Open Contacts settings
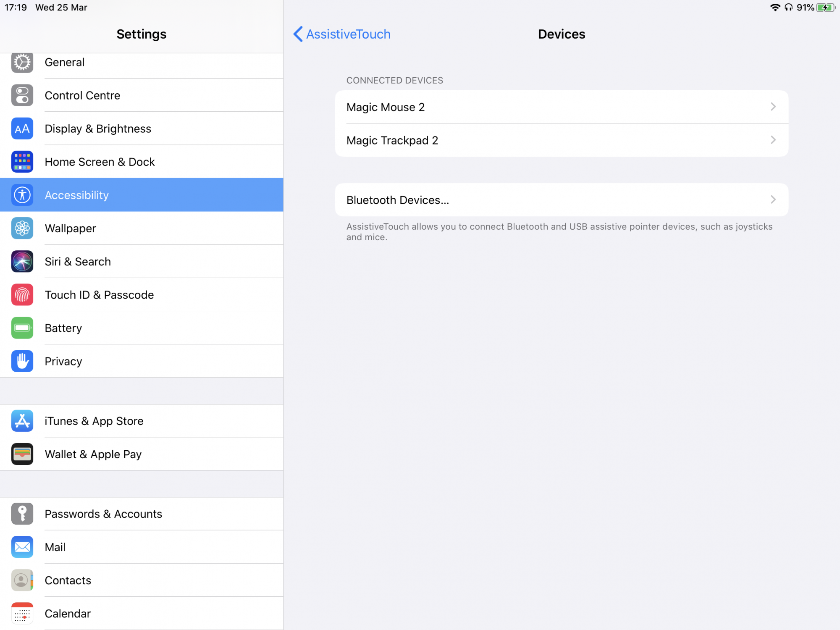Image resolution: width=840 pixels, height=630 pixels. tap(142, 580)
